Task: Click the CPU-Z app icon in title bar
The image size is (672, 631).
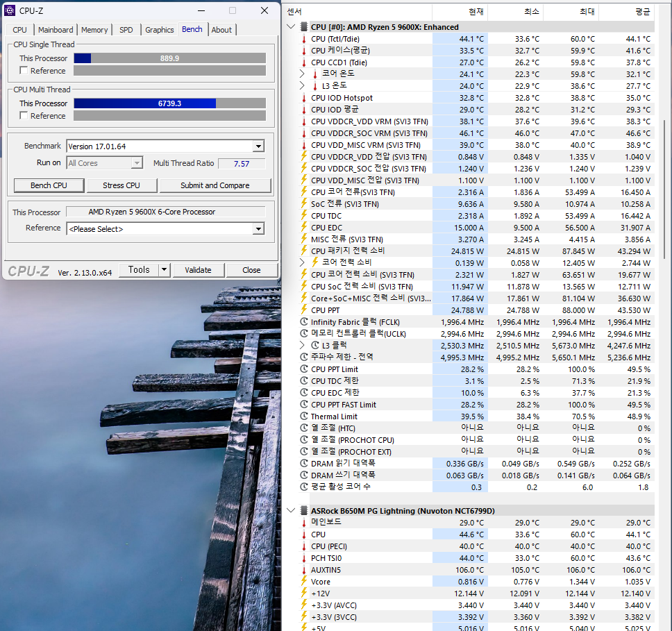Action: point(10,10)
